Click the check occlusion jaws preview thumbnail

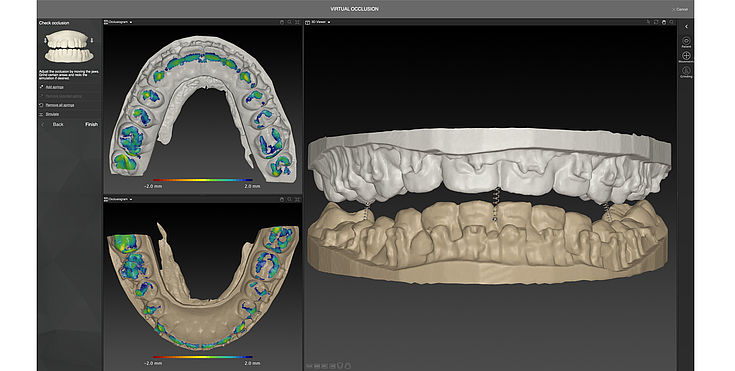tap(69, 46)
